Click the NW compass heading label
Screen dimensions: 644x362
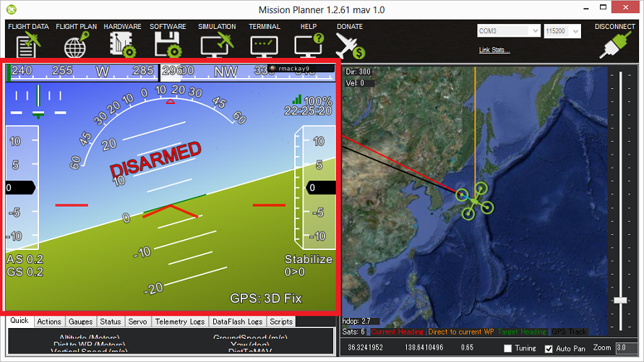pyautogui.click(x=226, y=72)
